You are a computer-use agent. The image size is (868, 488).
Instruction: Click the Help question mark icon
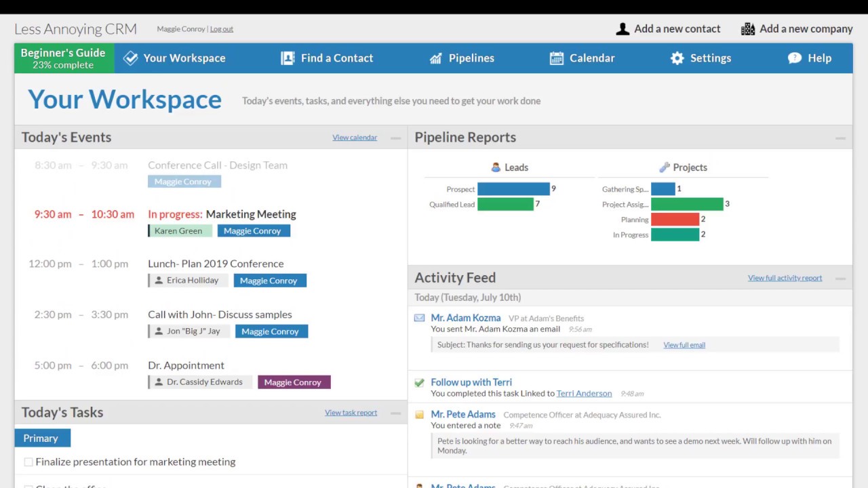coord(794,58)
